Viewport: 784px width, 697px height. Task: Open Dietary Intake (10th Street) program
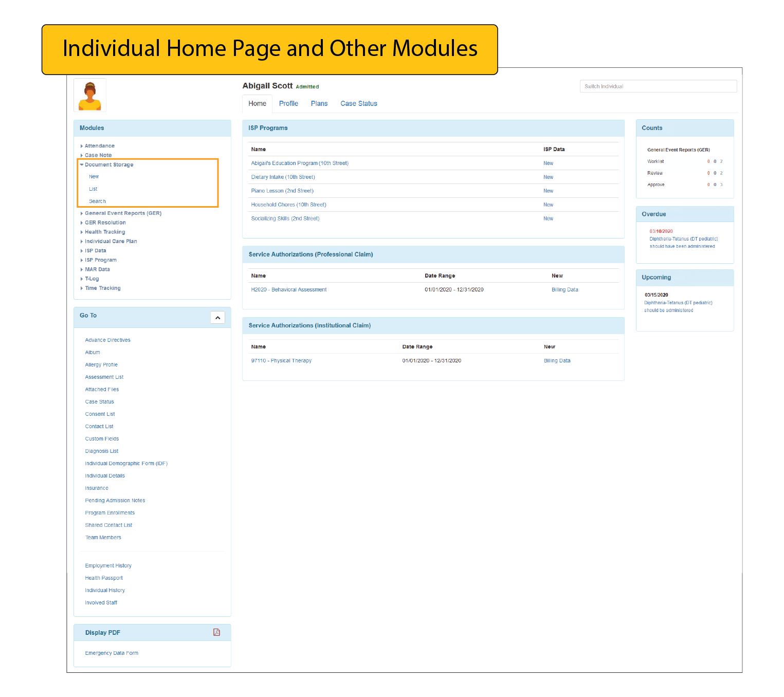(283, 177)
